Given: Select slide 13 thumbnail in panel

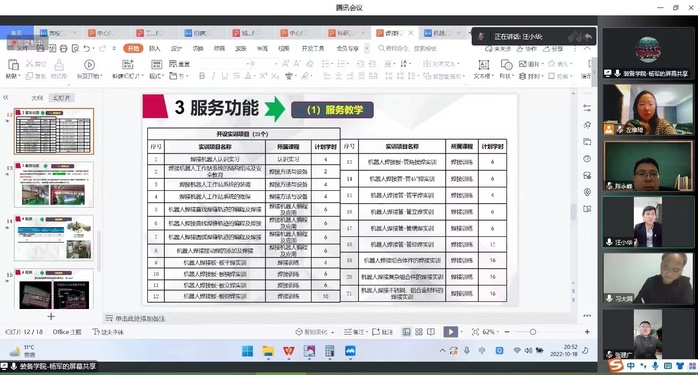Looking at the screenshot, I should pos(54,184).
